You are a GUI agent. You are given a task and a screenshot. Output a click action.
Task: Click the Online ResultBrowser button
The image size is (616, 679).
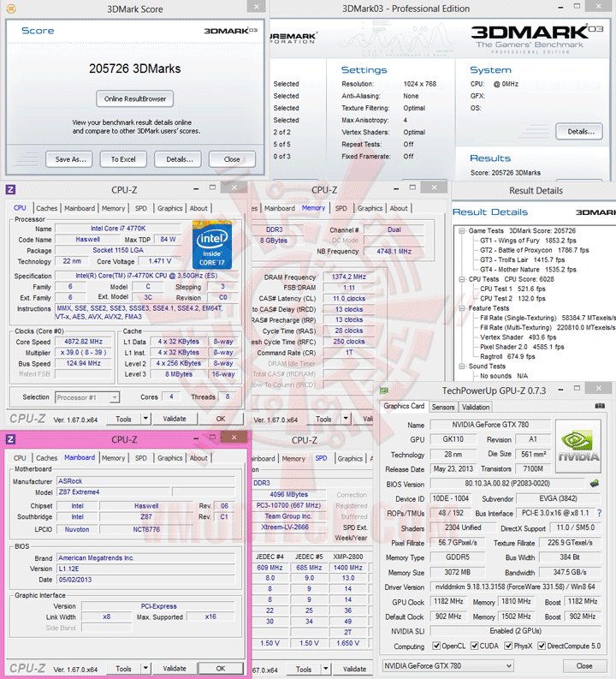pos(135,98)
